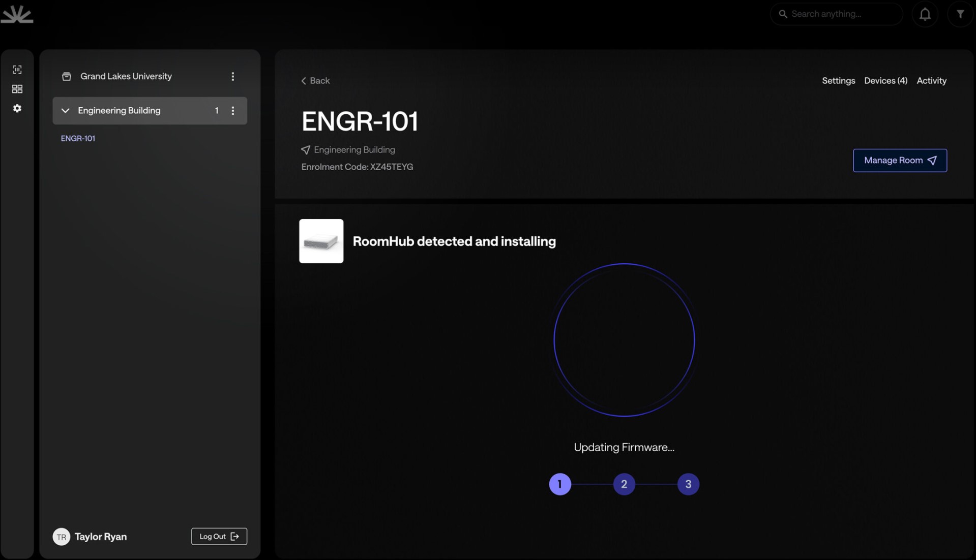976x560 pixels.
Task: Click step 2 in the progress stepper
Action: coord(624,484)
